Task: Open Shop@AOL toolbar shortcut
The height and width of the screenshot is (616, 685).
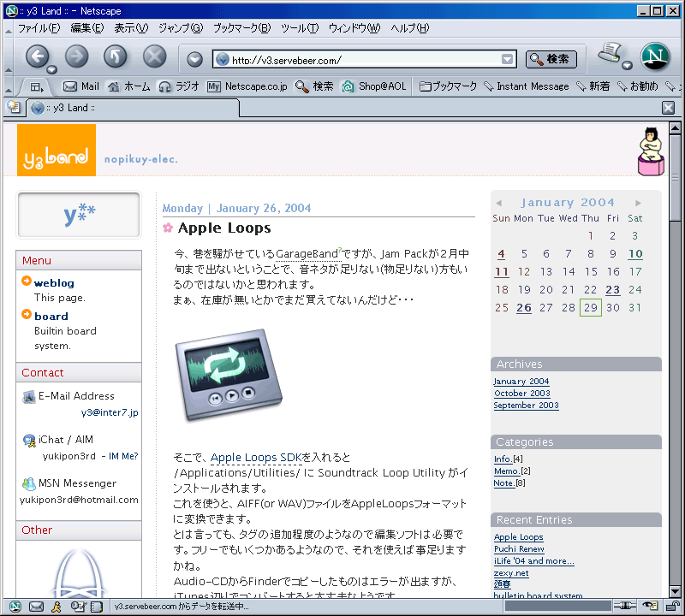Action: tap(374, 86)
